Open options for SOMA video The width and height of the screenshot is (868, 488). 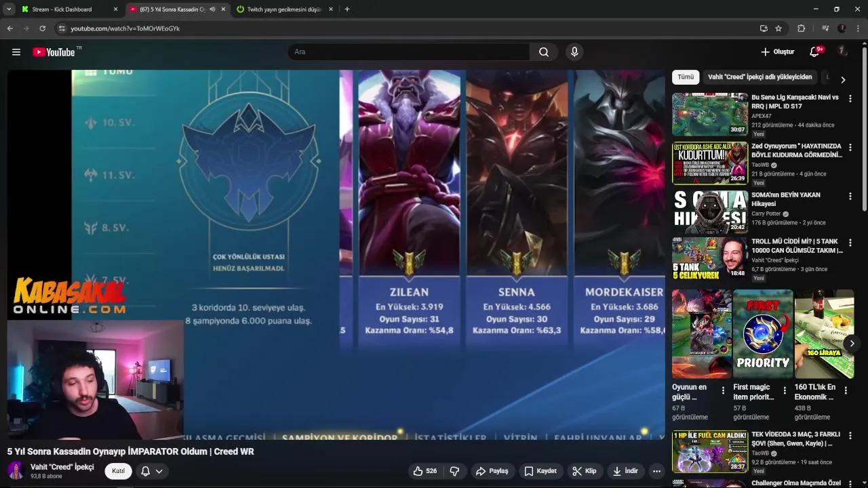pyautogui.click(x=850, y=197)
